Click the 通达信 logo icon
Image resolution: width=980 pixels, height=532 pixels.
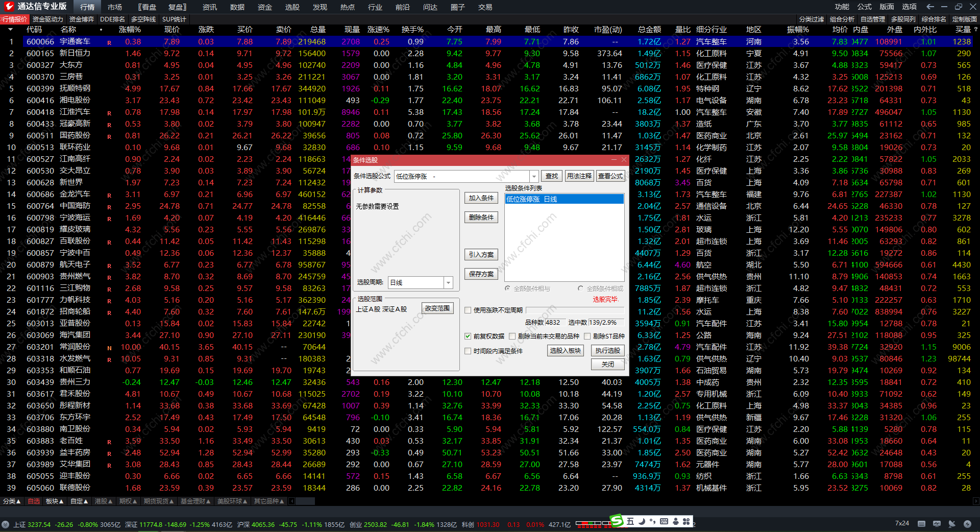pyautogui.click(x=9, y=7)
